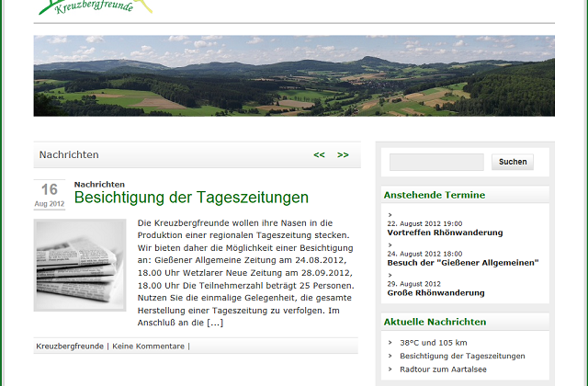Click the [...] read-more link
The width and height of the screenshot is (588, 386).
tap(215, 323)
